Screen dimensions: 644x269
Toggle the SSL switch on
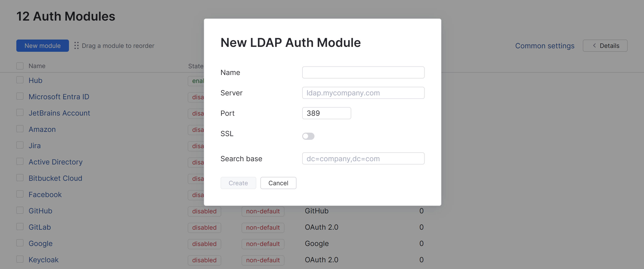pos(308,136)
